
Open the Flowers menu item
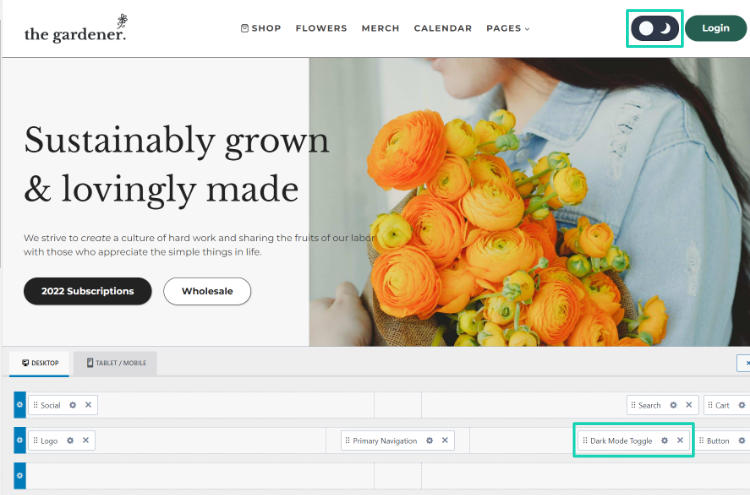tap(321, 28)
